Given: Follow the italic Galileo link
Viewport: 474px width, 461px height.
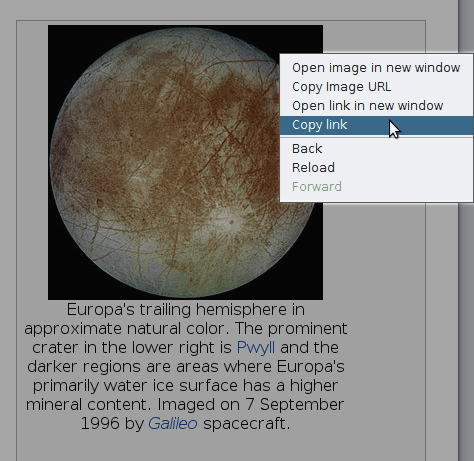Looking at the screenshot, I should (x=173, y=424).
